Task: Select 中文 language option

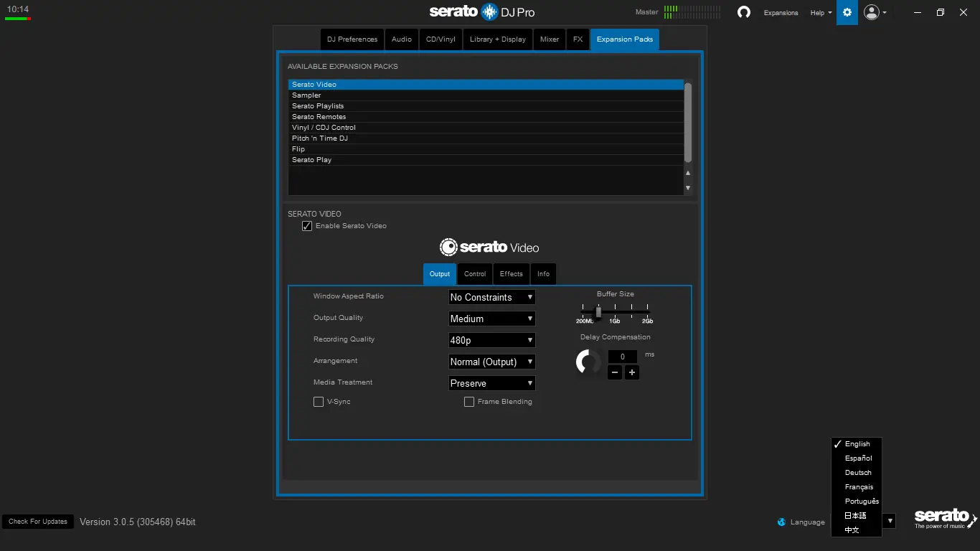Action: click(857, 530)
